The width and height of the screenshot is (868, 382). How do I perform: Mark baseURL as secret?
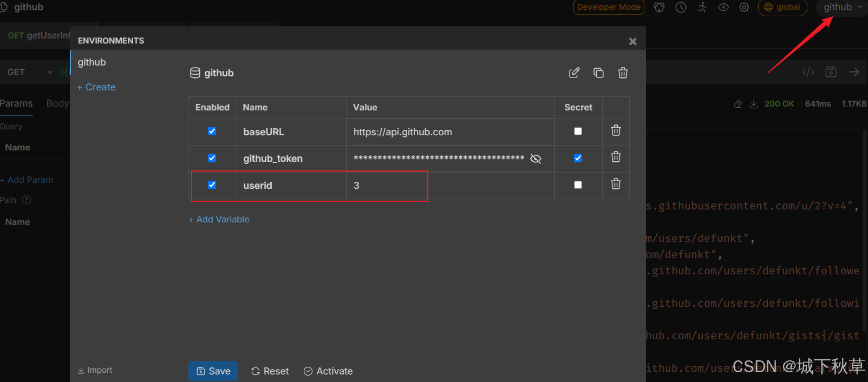(x=578, y=131)
